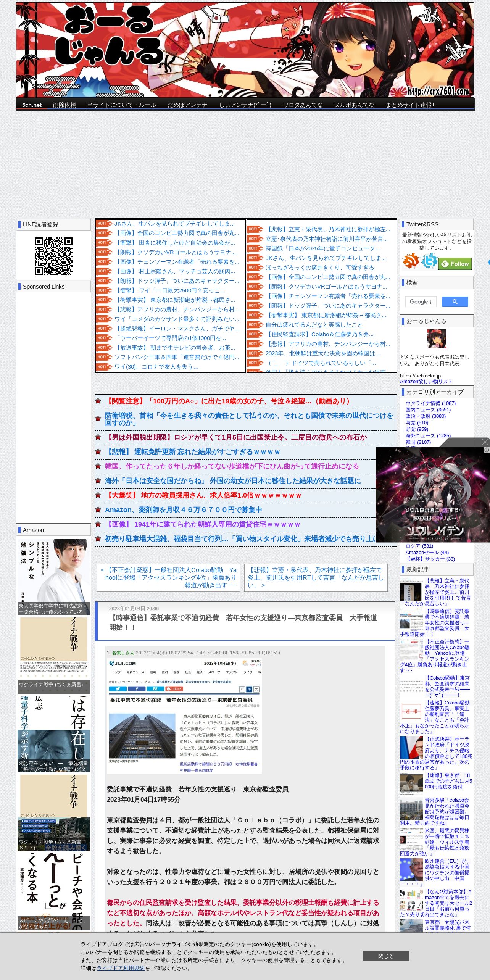Open the 野党 (959) category
Viewport: 490px width, 980px height.
coord(417,429)
